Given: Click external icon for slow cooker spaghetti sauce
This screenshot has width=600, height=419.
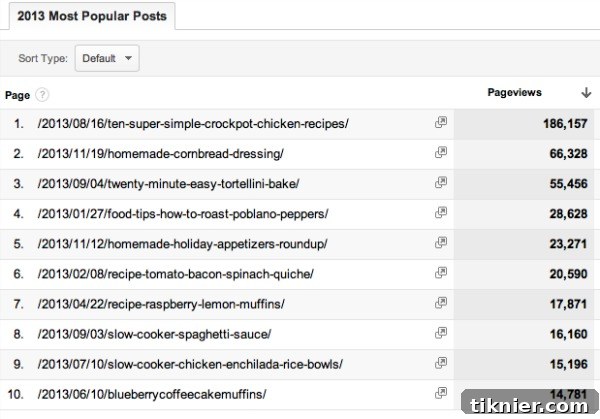Looking at the screenshot, I should [x=440, y=333].
